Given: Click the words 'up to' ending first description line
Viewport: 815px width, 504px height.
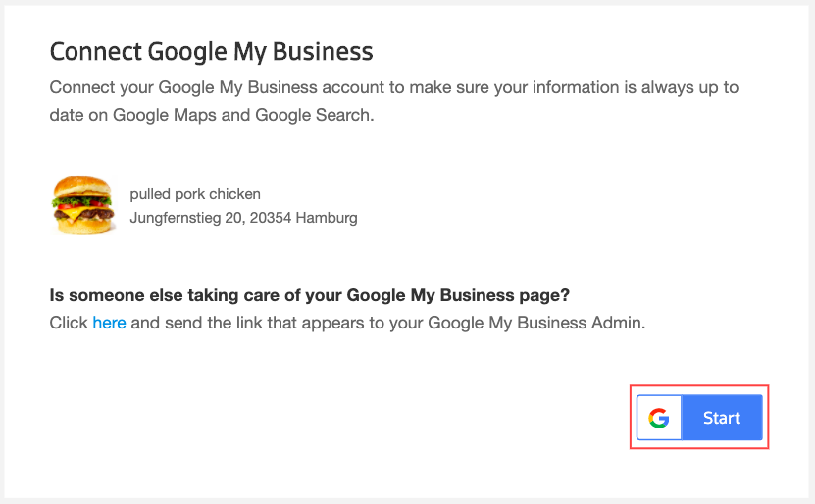Looking at the screenshot, I should pos(720,87).
